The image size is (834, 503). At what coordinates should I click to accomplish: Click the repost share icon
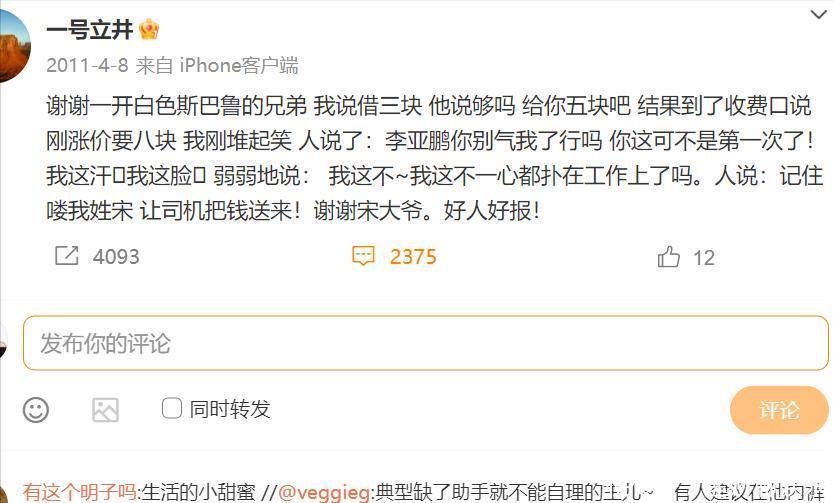66,256
